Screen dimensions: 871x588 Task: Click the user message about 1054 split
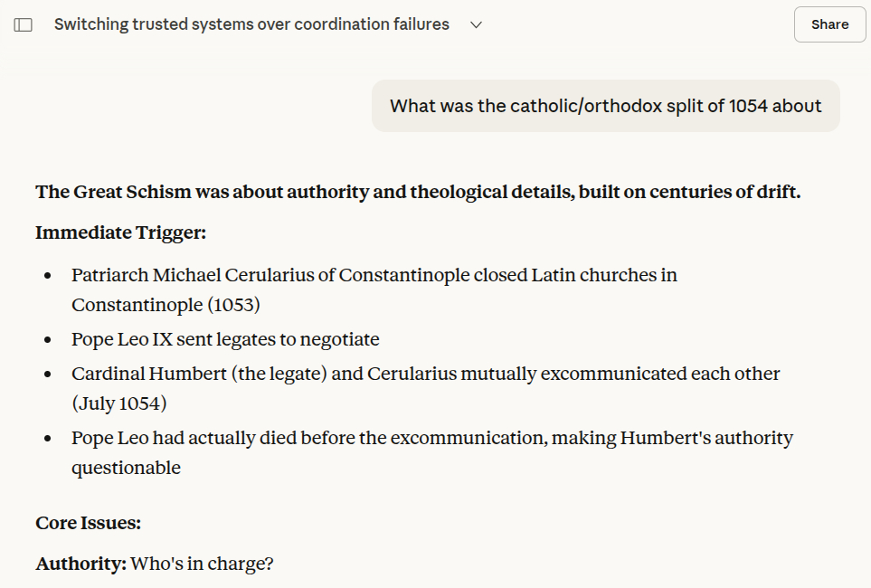coord(605,106)
